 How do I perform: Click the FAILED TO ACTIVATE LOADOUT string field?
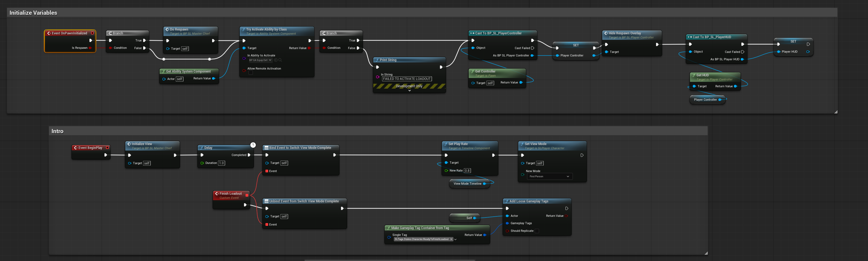(x=407, y=79)
